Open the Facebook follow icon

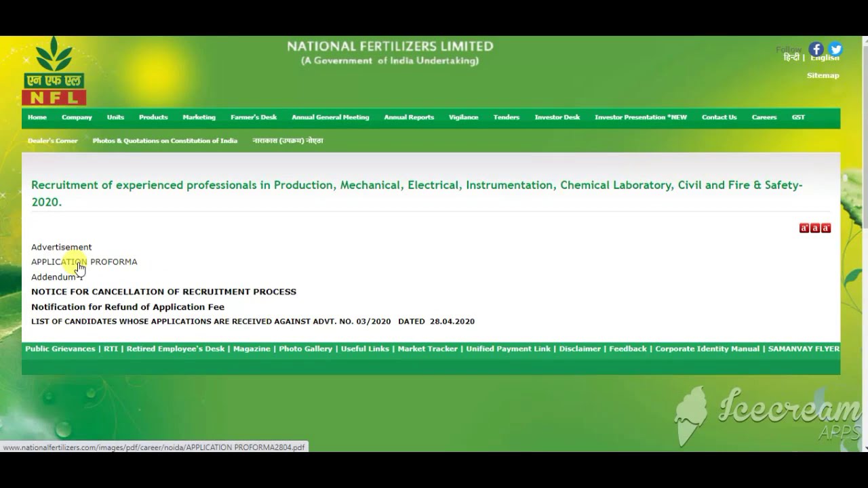point(816,49)
